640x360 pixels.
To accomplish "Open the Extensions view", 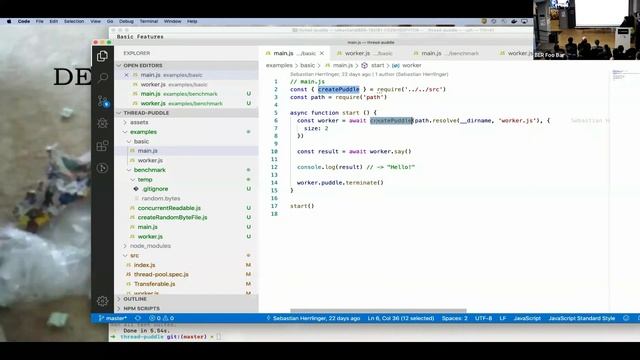I will [x=102, y=145].
